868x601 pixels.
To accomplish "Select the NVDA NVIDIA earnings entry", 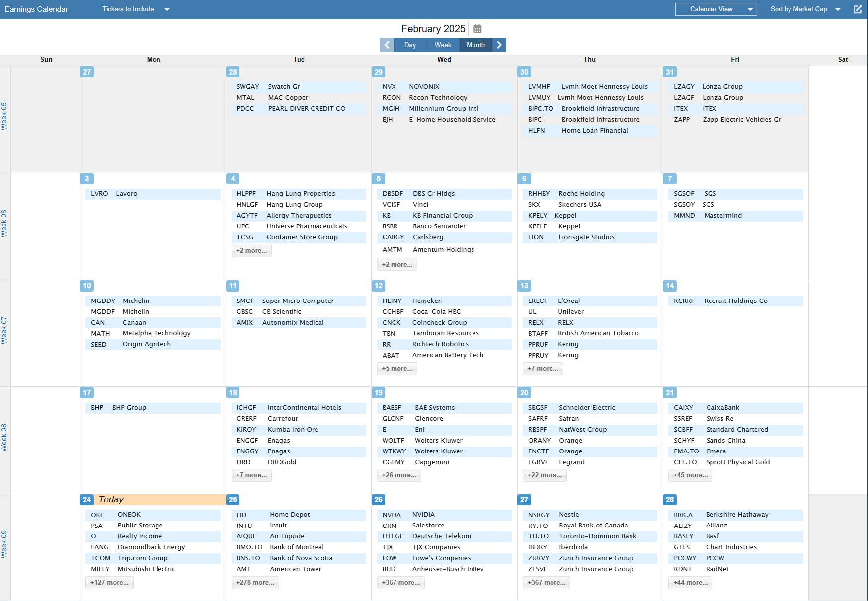I will tap(444, 515).
